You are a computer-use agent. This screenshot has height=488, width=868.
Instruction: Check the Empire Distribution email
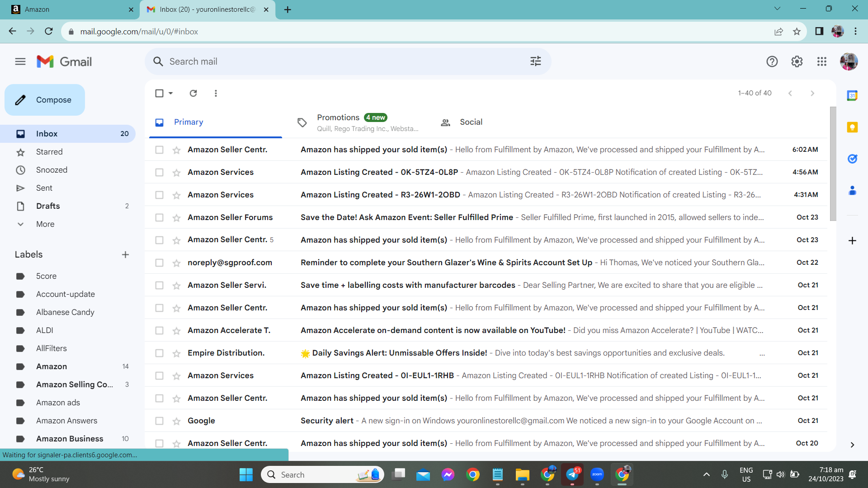tap(159, 353)
